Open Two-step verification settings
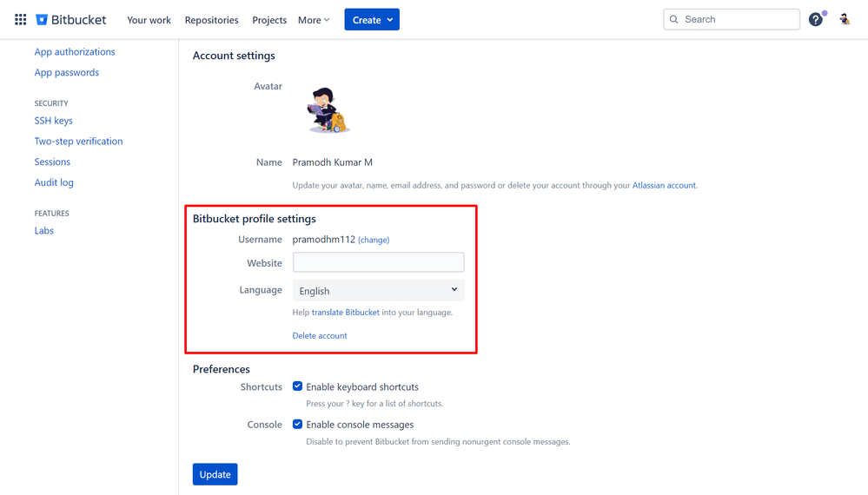 pos(78,141)
